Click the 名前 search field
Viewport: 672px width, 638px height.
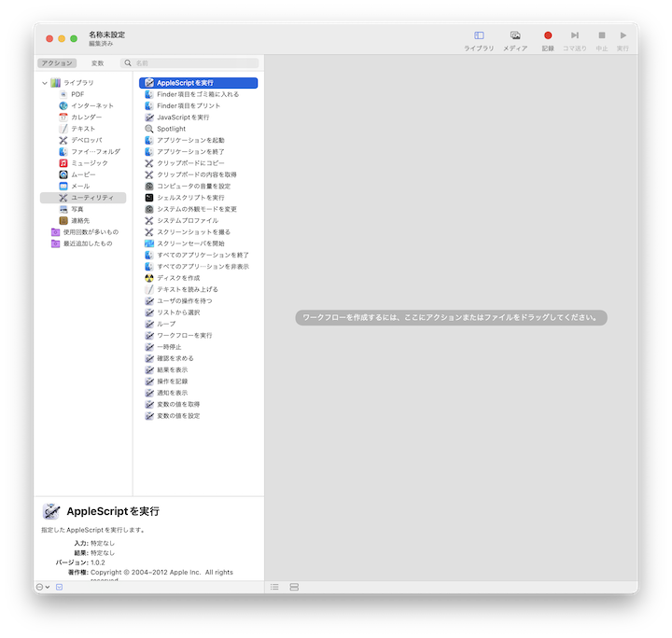pyautogui.click(x=189, y=62)
